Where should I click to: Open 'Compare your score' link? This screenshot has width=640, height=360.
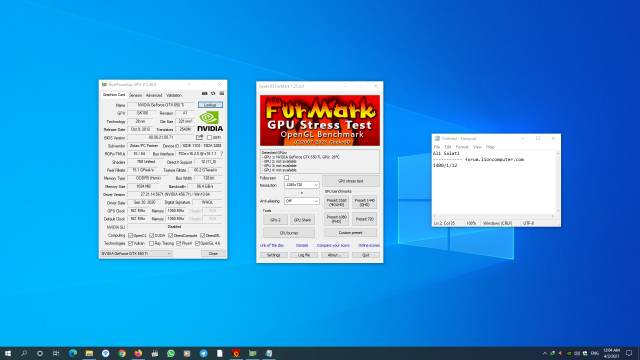[333, 246]
